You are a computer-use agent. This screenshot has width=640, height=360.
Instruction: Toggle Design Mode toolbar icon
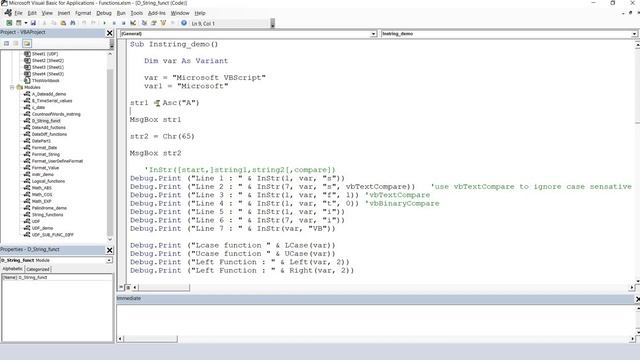[133, 23]
